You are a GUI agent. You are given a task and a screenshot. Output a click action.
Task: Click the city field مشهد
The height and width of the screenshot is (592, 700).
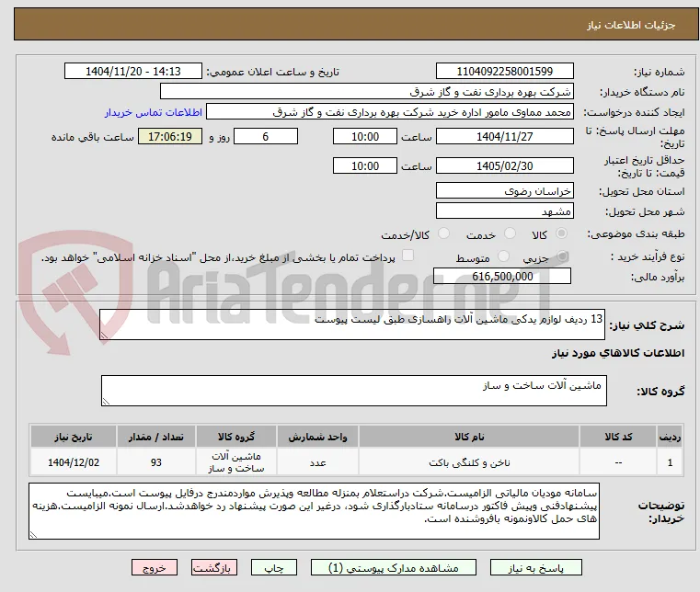pyautogui.click(x=504, y=211)
